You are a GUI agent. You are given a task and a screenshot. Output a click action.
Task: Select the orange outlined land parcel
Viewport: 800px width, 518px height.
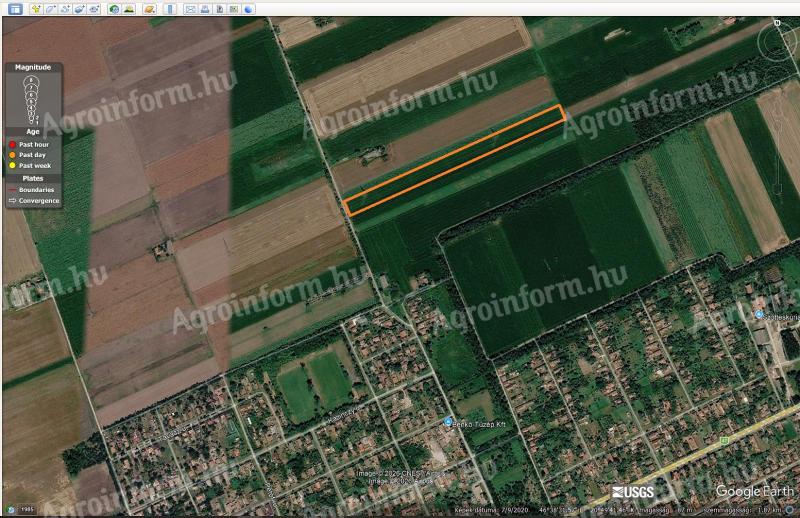point(454,160)
